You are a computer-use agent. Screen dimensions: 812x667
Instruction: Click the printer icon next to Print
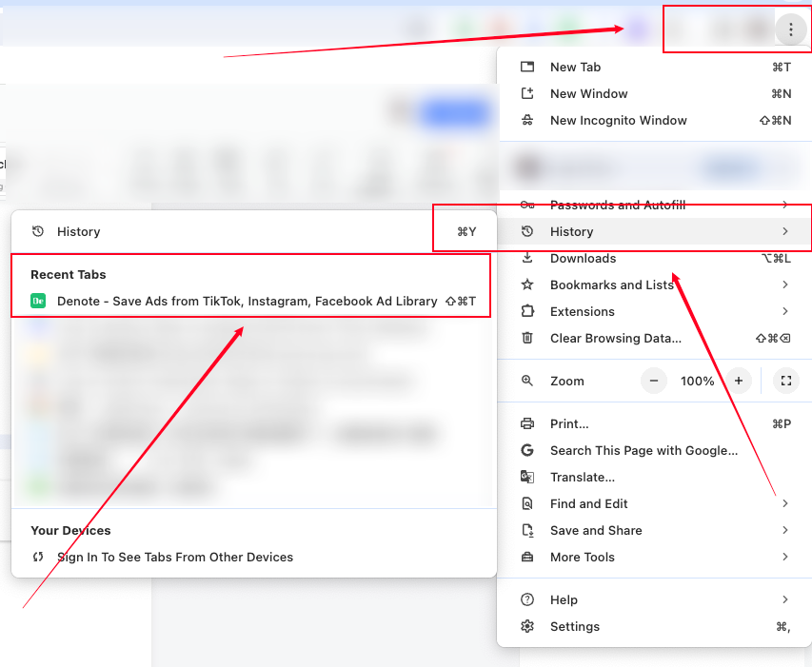(527, 423)
